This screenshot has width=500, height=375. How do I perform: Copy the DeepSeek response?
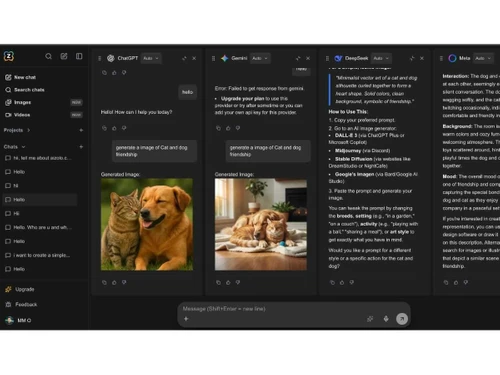point(332,282)
